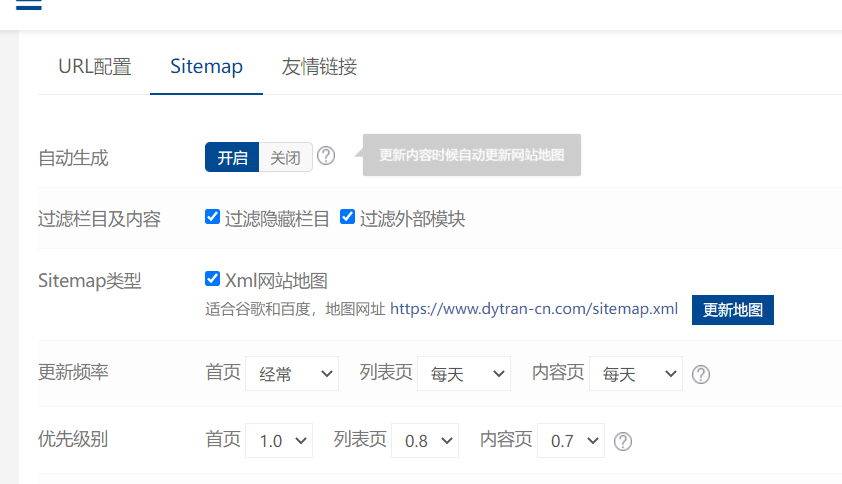Image resolution: width=842 pixels, height=484 pixels.
Task: Open 首页 update frequency dropdown 经常
Action: point(292,373)
